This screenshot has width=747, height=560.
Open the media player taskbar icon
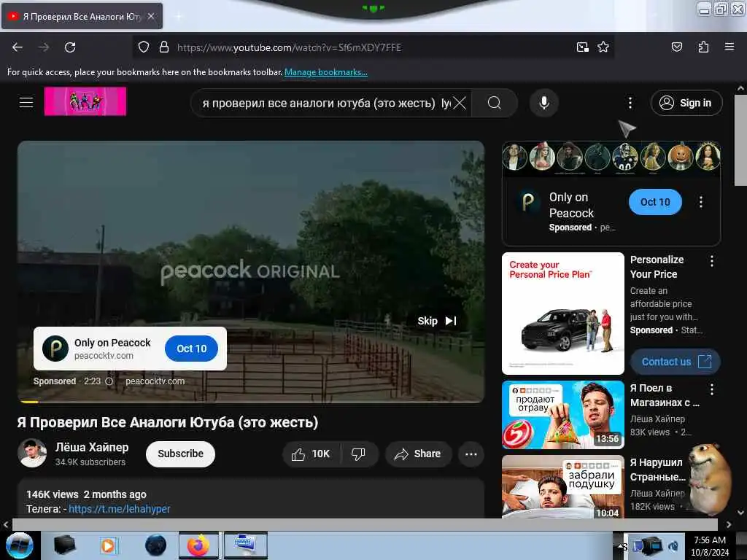[x=108, y=545]
